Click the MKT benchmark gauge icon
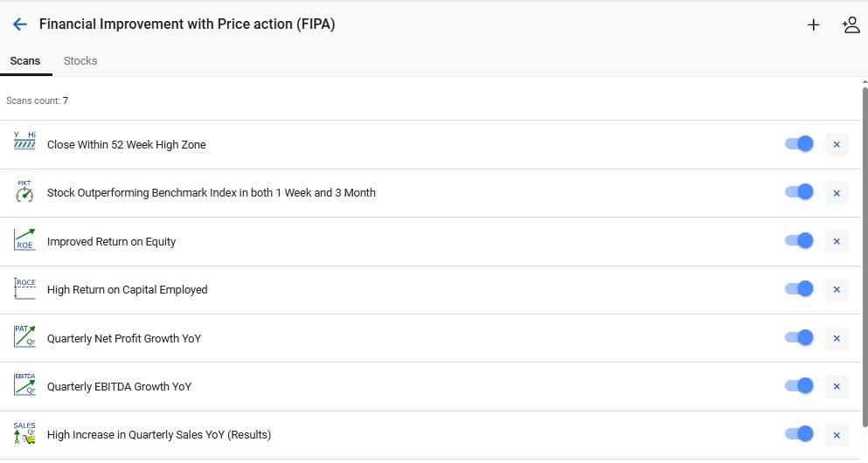 pyautogui.click(x=24, y=191)
